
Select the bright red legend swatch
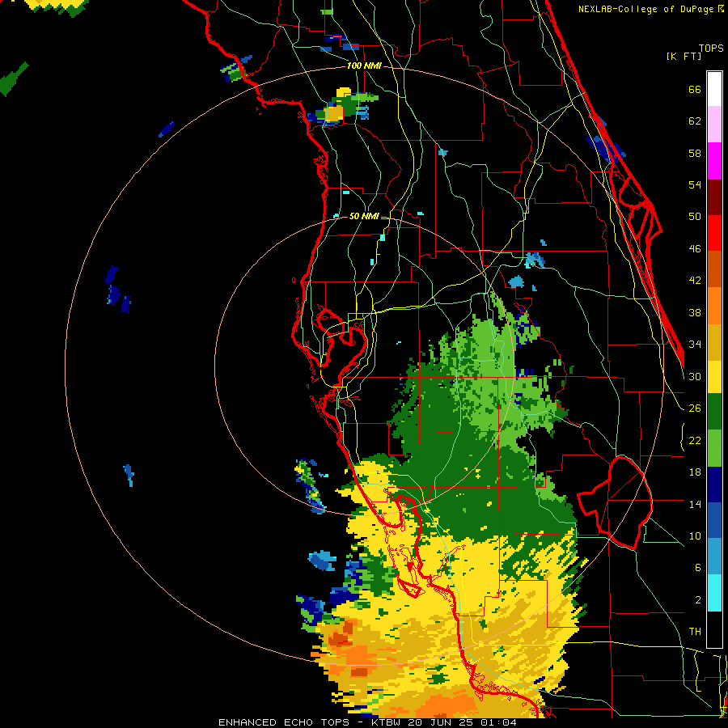click(x=714, y=233)
